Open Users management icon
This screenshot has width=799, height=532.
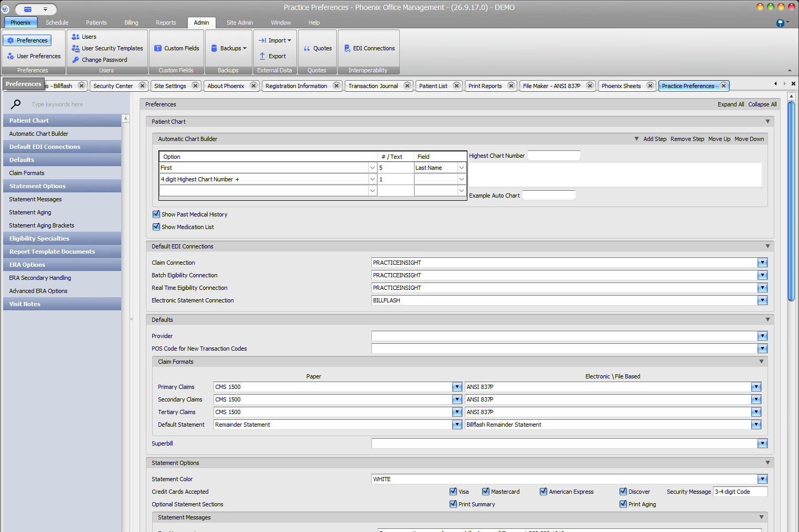tap(76, 37)
